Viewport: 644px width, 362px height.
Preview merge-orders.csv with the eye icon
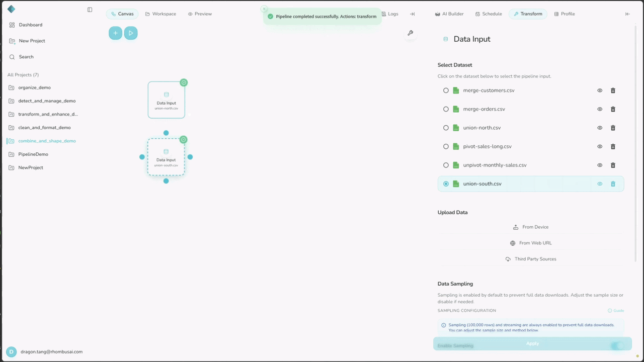coord(600,109)
